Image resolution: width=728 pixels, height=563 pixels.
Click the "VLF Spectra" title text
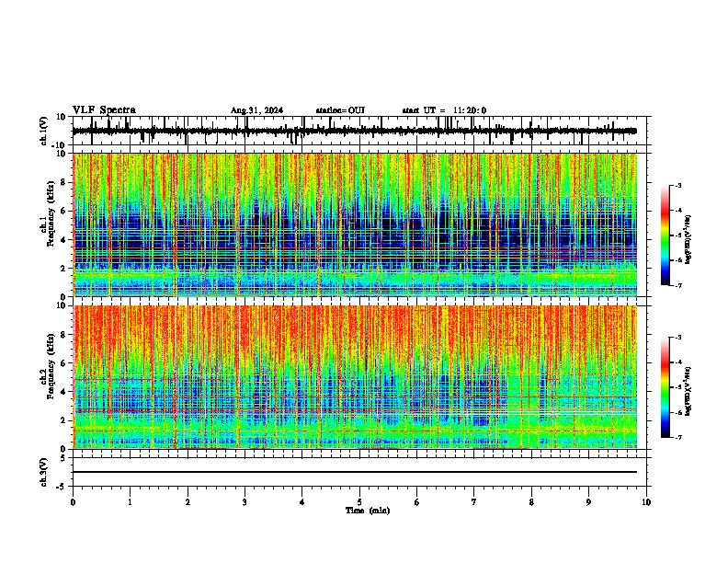coord(104,110)
